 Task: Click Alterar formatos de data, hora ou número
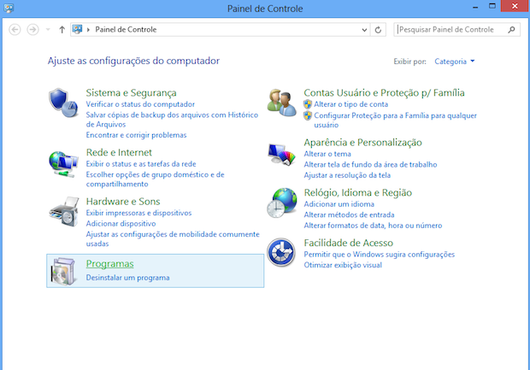coord(373,225)
